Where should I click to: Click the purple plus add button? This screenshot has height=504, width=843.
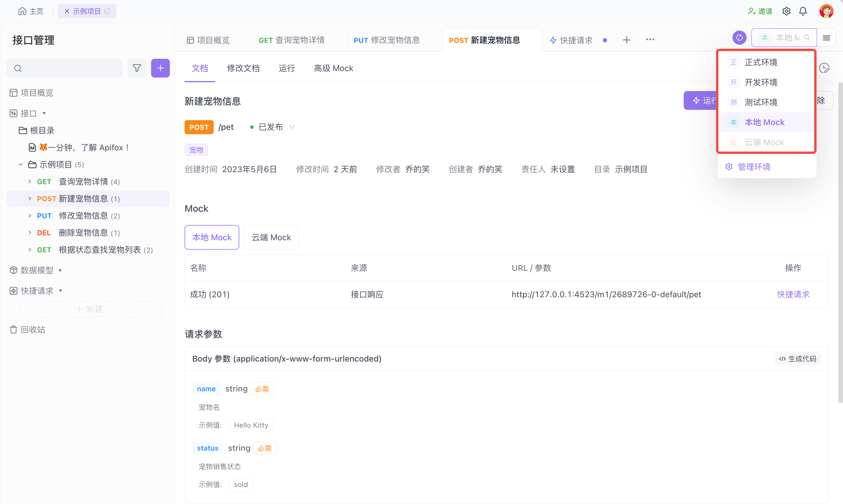pyautogui.click(x=160, y=68)
